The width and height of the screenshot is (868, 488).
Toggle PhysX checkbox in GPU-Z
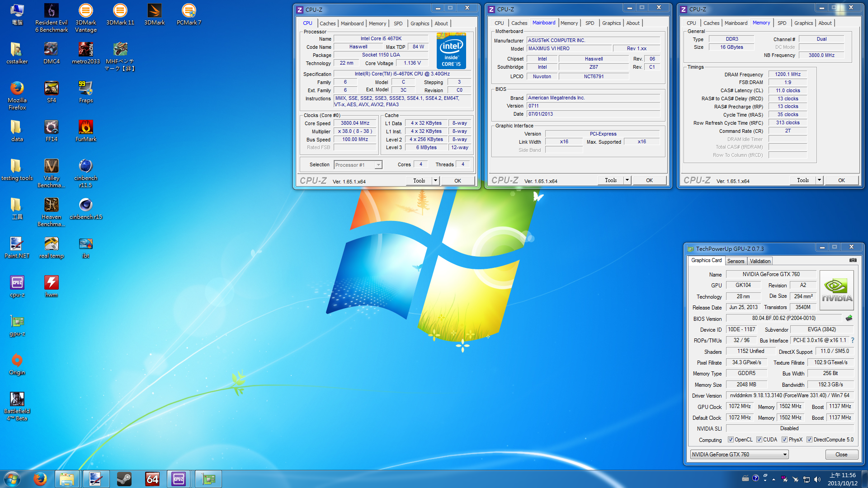(784, 440)
